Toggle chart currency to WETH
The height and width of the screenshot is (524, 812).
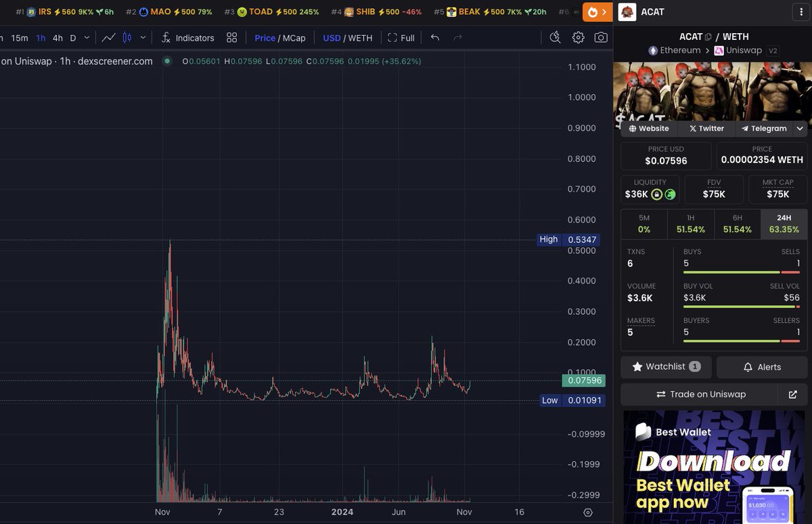361,38
